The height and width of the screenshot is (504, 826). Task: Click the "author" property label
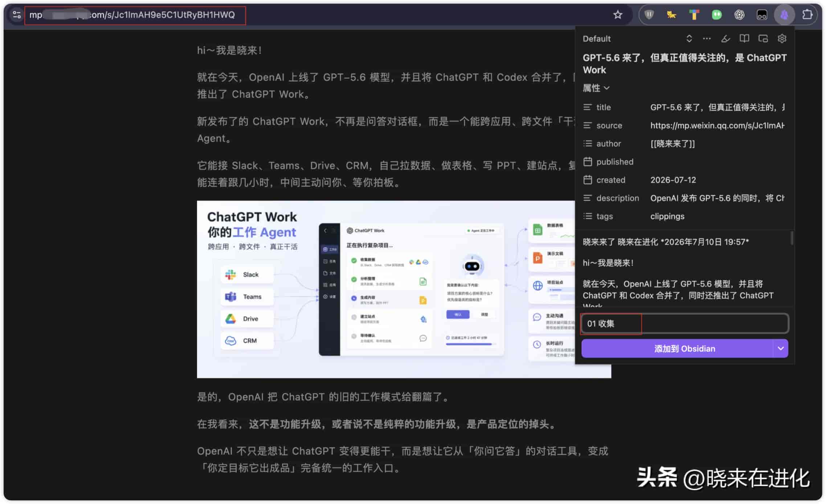[609, 144]
